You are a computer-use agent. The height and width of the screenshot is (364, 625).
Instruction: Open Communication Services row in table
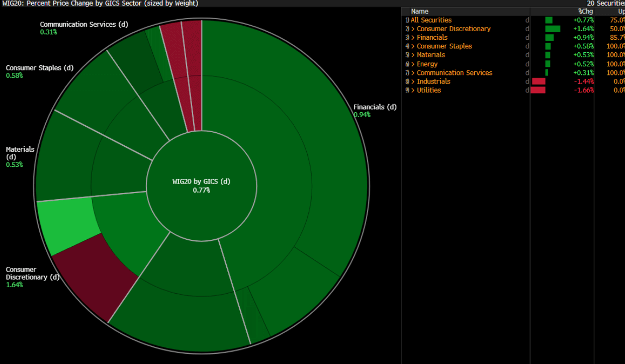click(454, 73)
